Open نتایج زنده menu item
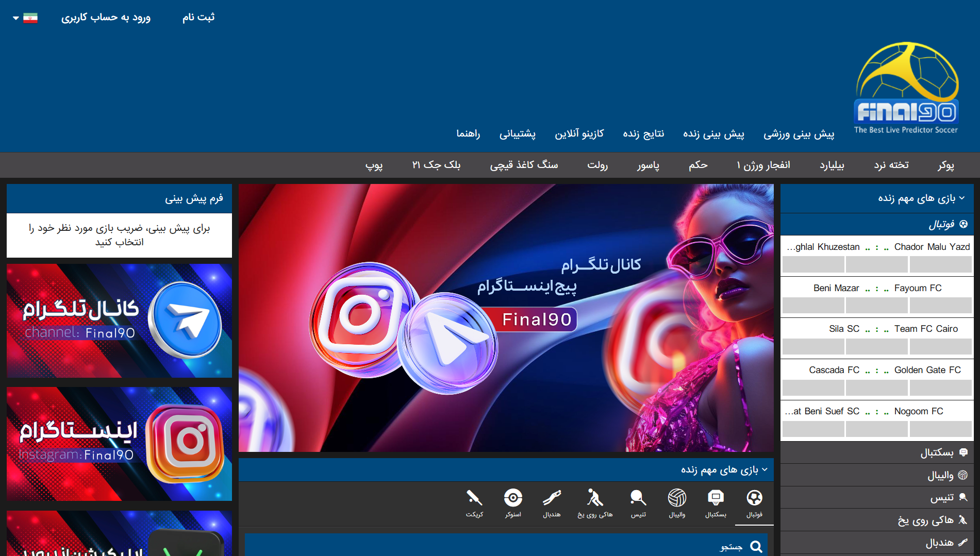Image resolution: width=980 pixels, height=556 pixels. click(x=643, y=134)
